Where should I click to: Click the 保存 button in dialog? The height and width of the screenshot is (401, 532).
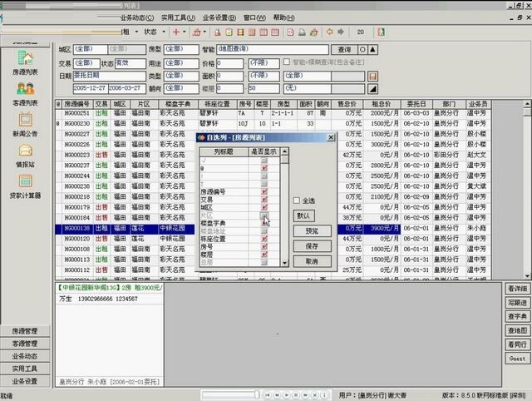[312, 246]
